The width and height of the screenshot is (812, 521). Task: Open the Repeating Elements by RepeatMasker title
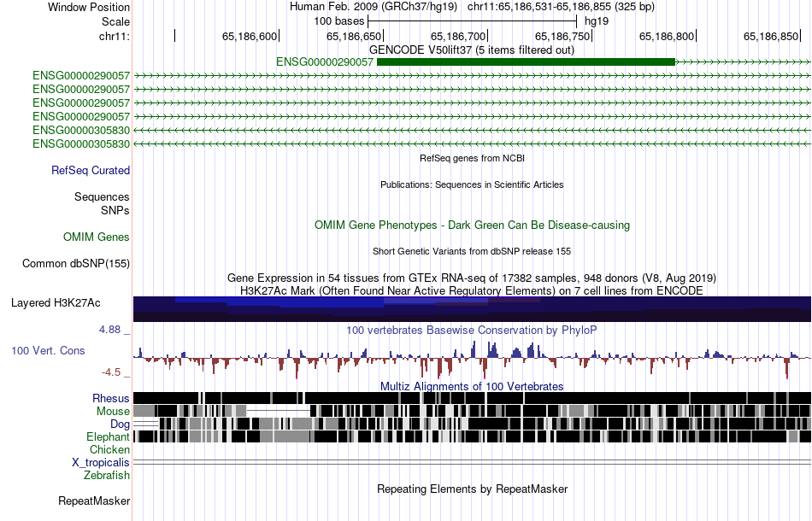[472, 489]
